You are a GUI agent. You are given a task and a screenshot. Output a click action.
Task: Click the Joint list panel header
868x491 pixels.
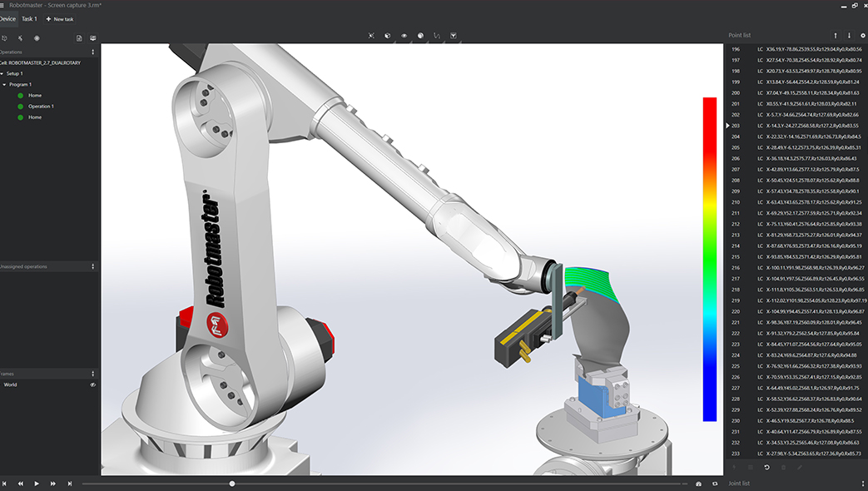(739, 484)
